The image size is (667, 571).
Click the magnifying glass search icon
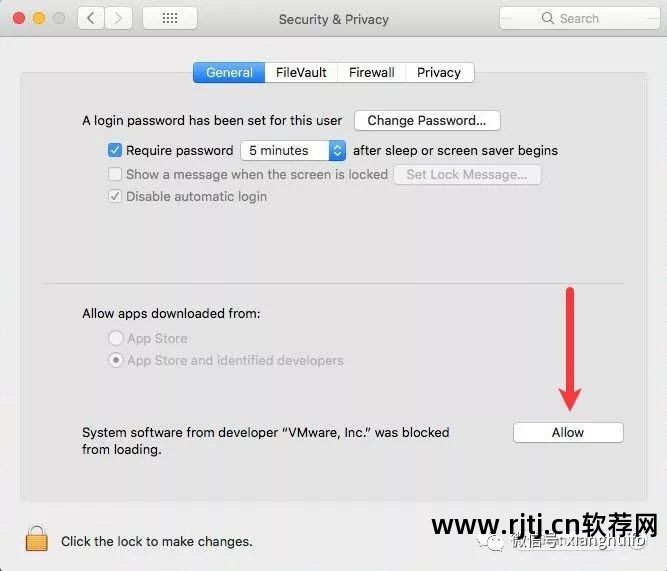pyautogui.click(x=547, y=18)
